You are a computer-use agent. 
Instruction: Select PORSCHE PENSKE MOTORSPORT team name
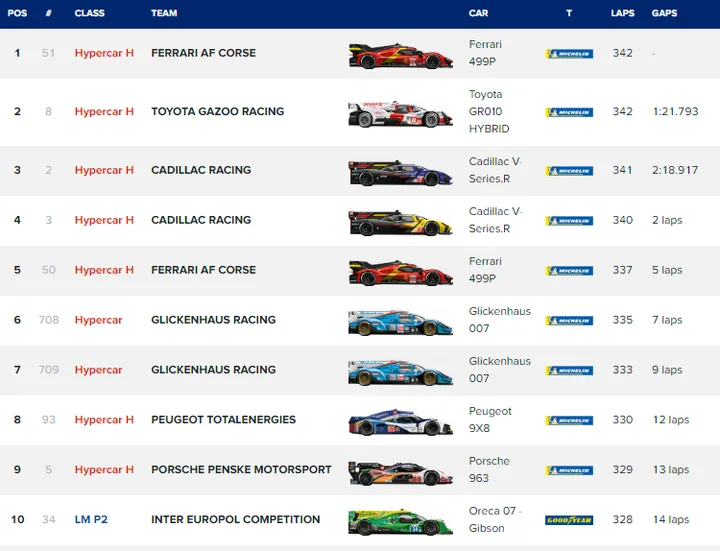[241, 469]
